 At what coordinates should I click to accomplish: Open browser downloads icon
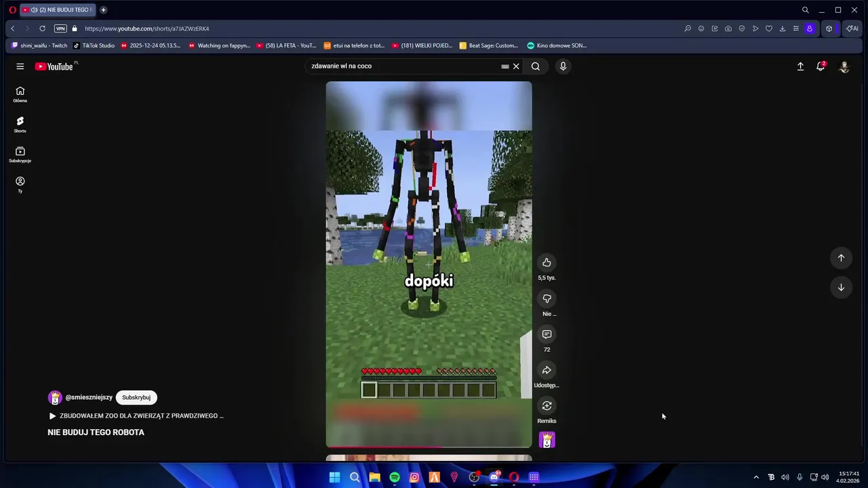point(783,28)
